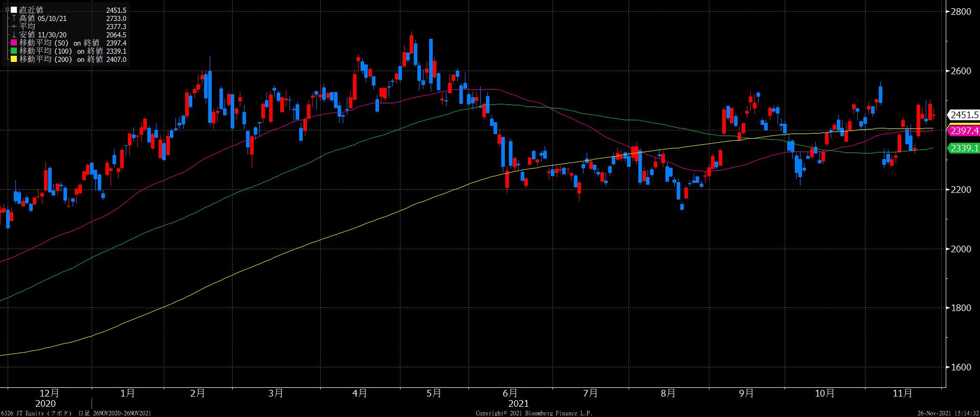
Task: Click the magenta 2397.4 price axis tag
Action: click(x=964, y=131)
